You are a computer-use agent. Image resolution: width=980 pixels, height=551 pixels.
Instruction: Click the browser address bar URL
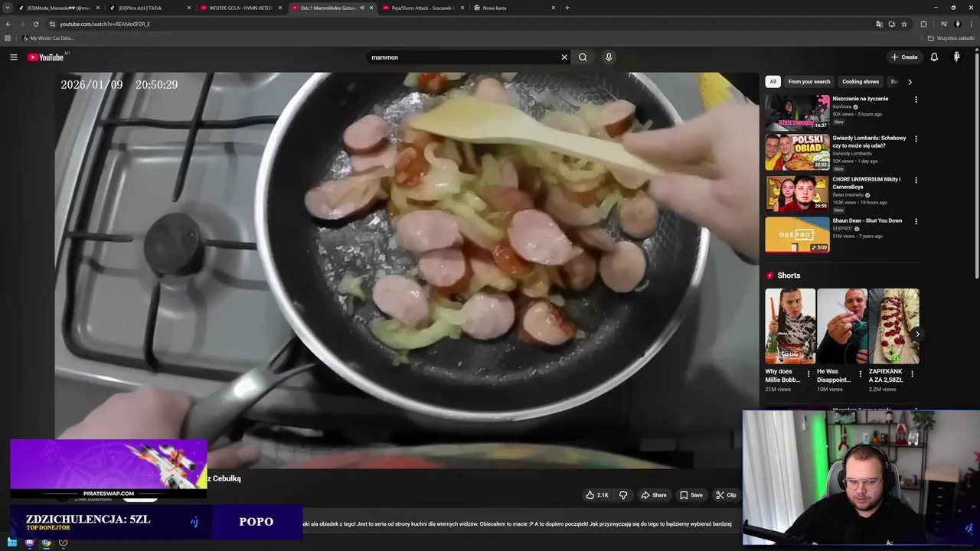[105, 24]
